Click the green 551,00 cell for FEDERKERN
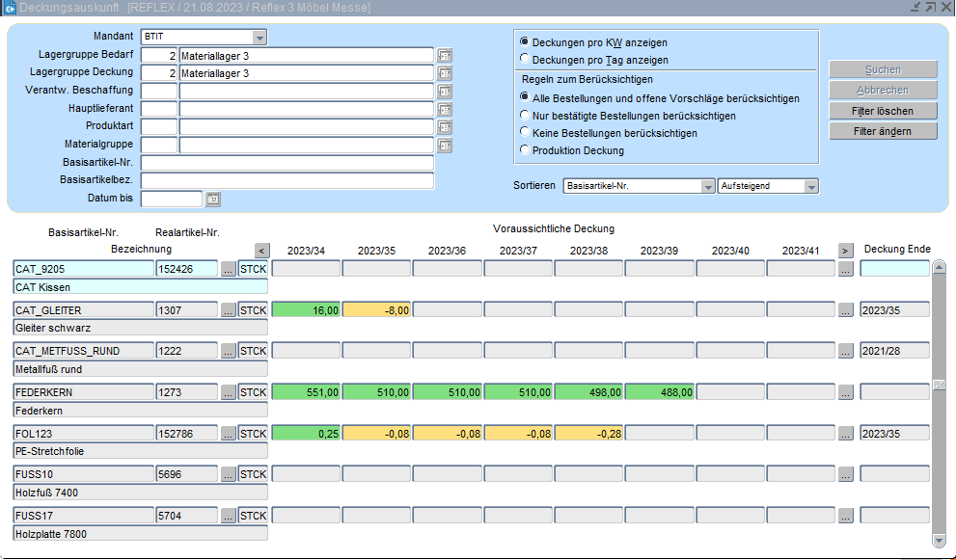The image size is (956, 560). (x=306, y=392)
